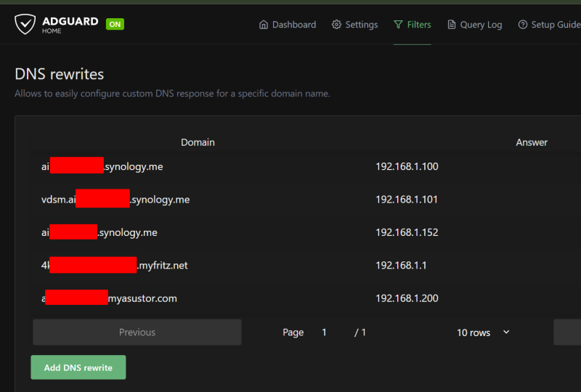Click the Add DNS rewrite button
Image resolution: width=581 pixels, height=392 pixels.
coord(78,367)
